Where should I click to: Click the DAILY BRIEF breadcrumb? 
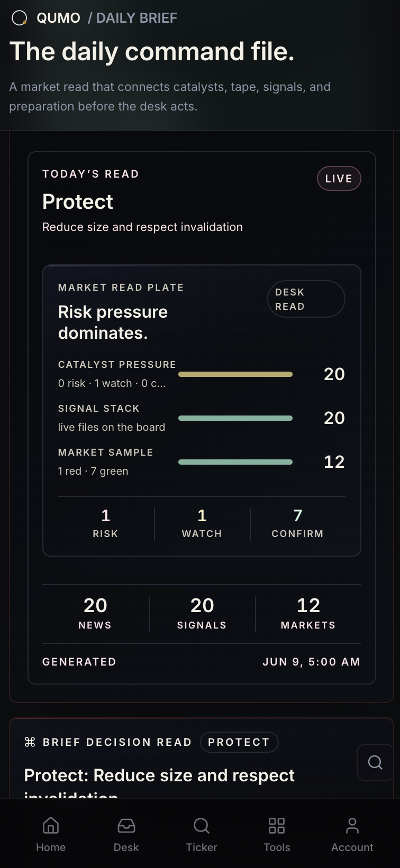pyautogui.click(x=137, y=18)
